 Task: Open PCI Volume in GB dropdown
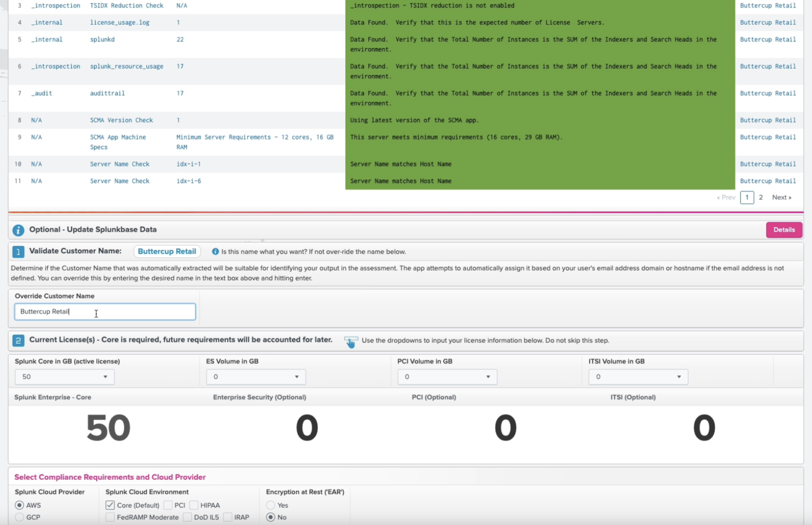447,377
